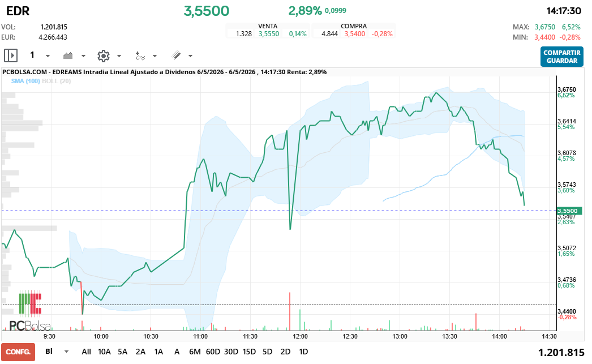This screenshot has width=592, height=364.
Task: Switch to the 1D range
Action: click(x=303, y=352)
